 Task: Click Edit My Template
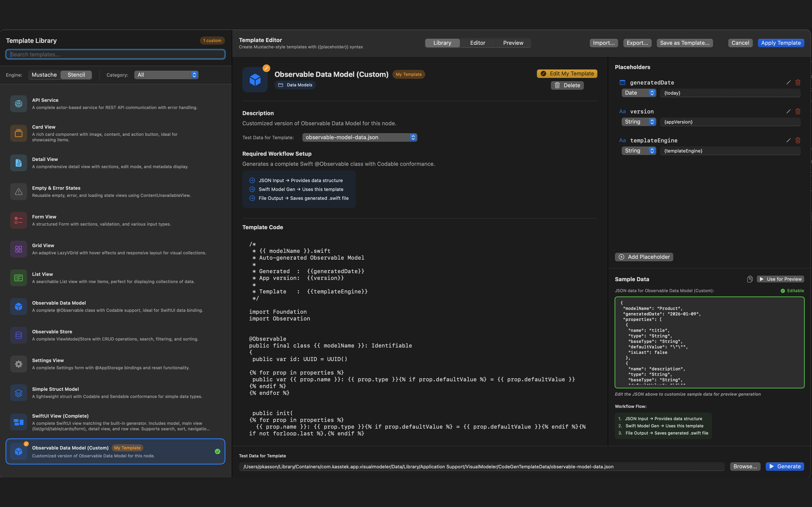point(567,73)
